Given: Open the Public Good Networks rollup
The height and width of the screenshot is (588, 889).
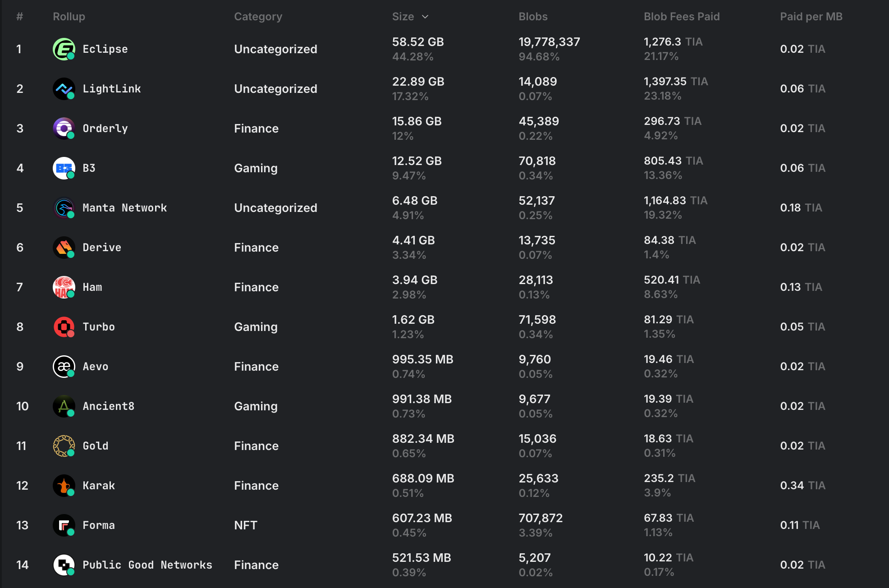Looking at the screenshot, I should point(147,565).
